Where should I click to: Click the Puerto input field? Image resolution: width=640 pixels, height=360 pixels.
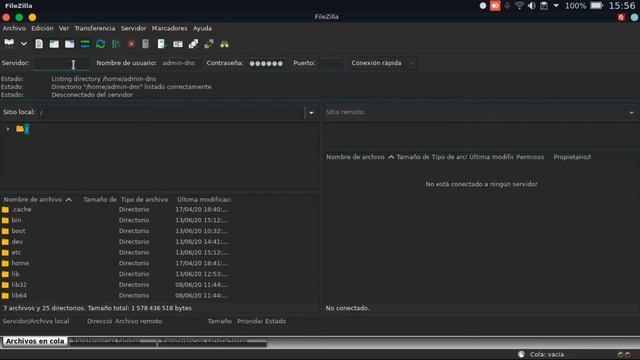[331, 63]
